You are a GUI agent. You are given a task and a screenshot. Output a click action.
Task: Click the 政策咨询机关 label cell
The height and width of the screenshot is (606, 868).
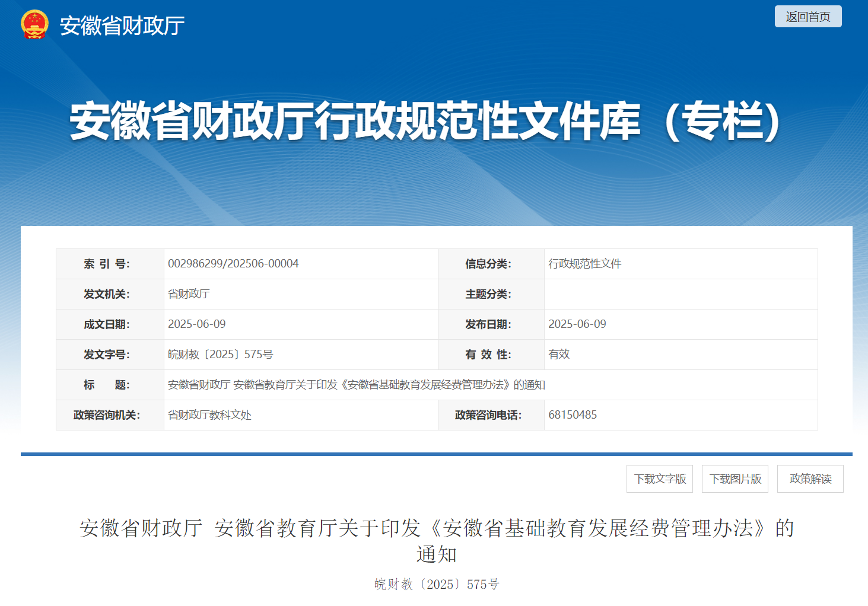(110, 415)
